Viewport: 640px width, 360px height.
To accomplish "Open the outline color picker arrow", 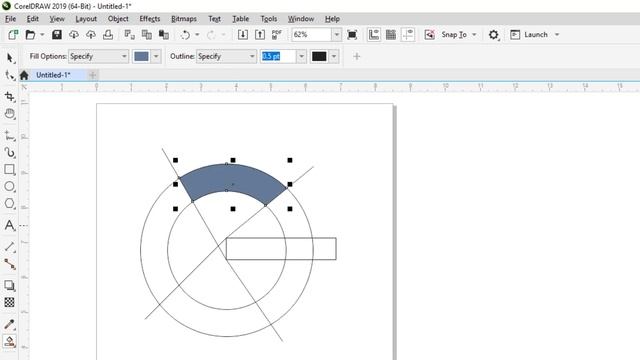I will [334, 56].
